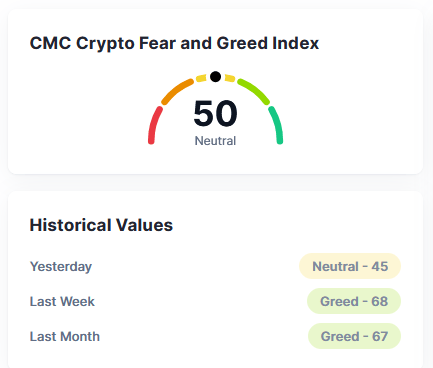Click the red extreme fear gauge segment
This screenshot has width=433, height=368.
coord(154,125)
